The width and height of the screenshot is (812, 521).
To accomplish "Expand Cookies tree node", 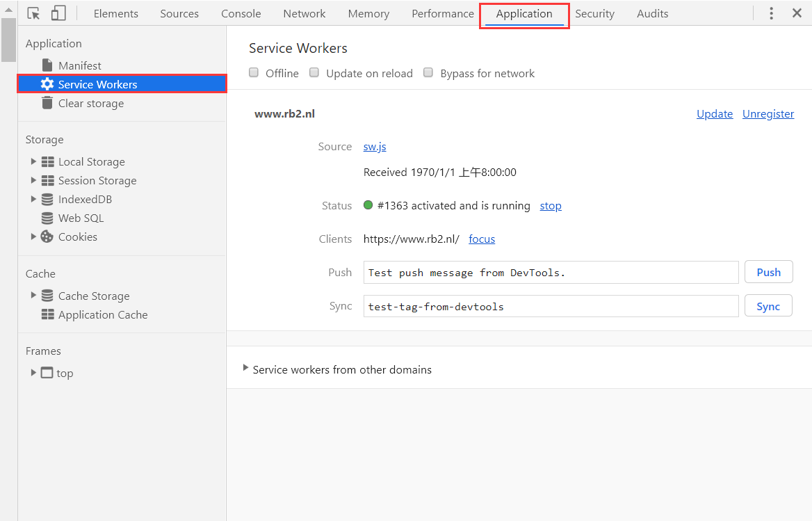I will pos(33,237).
